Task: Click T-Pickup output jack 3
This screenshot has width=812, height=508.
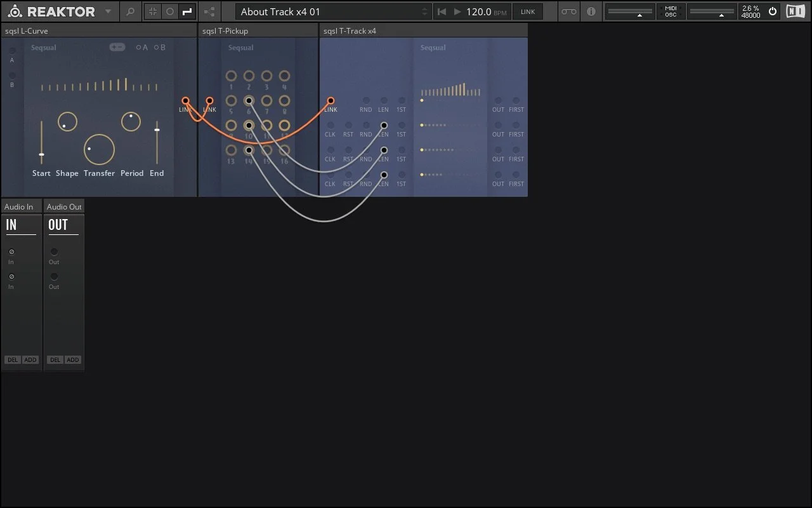Action: (x=266, y=76)
